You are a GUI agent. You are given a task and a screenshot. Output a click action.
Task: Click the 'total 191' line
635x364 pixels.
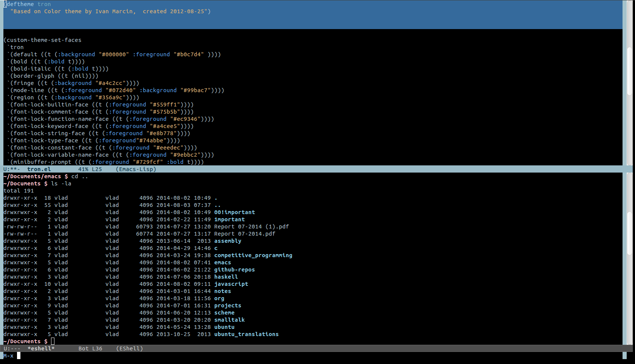click(19, 191)
